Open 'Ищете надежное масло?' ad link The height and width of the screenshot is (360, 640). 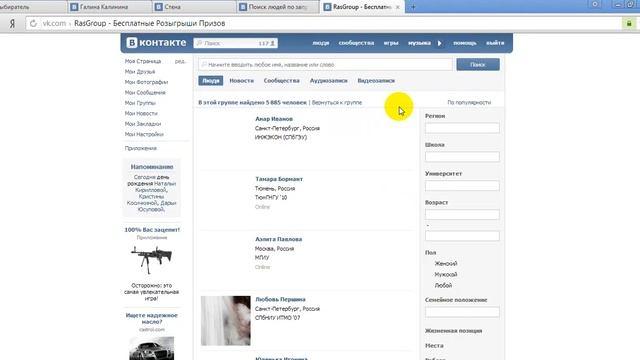(151, 318)
